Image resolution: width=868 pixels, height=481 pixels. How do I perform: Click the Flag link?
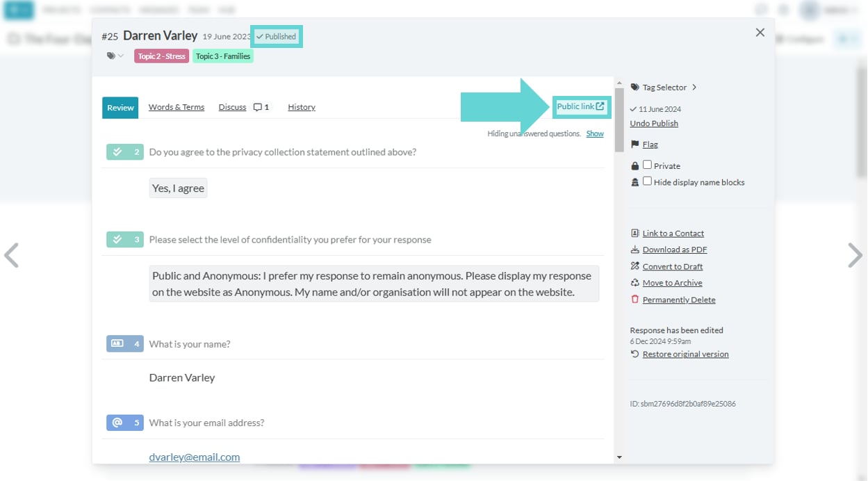tap(650, 145)
